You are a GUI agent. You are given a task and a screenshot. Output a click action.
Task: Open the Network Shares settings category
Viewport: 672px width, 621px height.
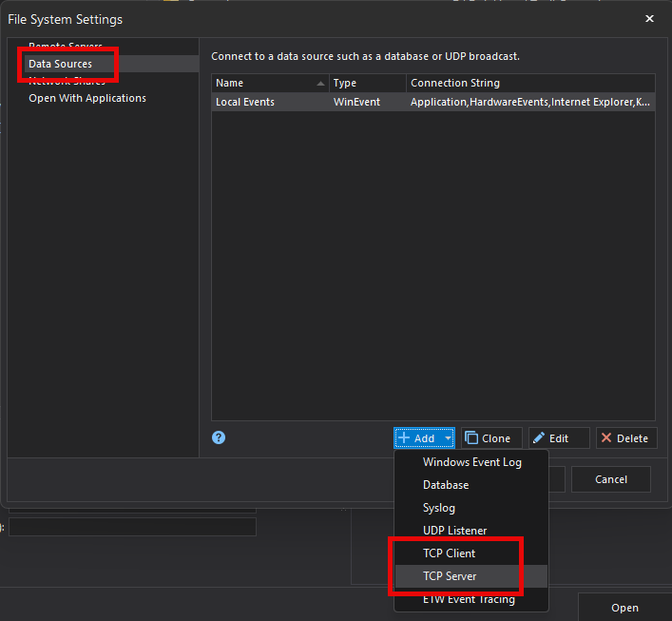point(67,81)
